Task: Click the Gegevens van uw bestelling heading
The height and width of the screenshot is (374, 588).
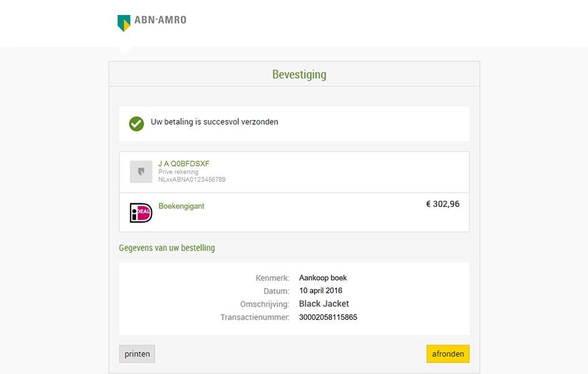Action: coord(167,248)
